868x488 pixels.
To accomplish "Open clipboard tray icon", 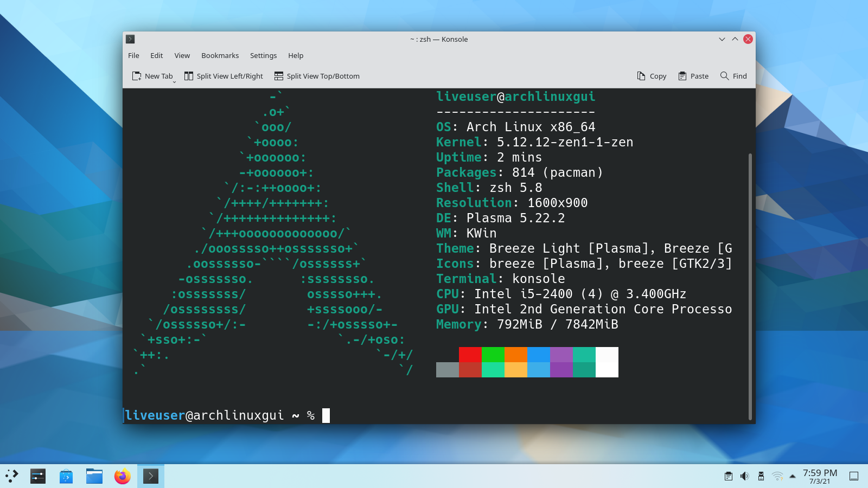I will (x=729, y=476).
